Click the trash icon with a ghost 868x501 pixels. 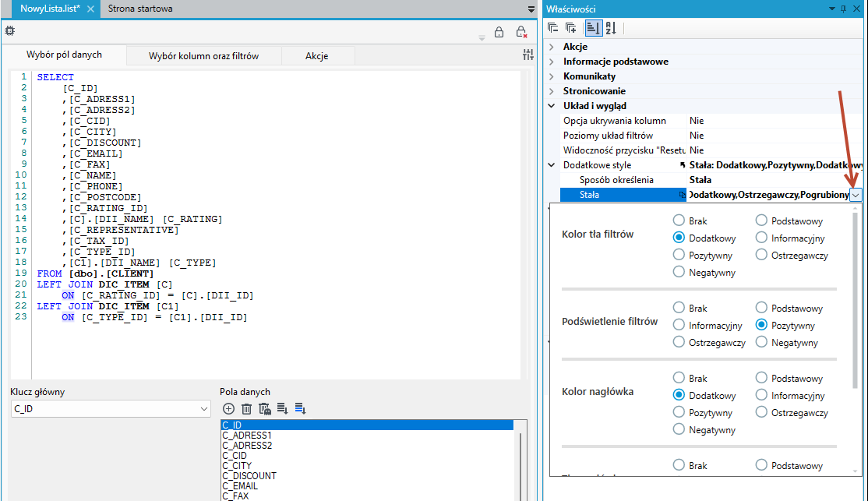265,408
